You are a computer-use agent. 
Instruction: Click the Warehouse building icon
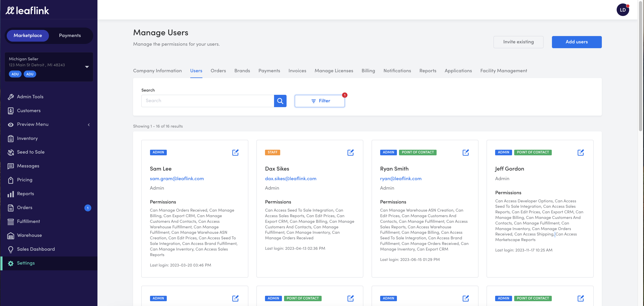(x=11, y=235)
